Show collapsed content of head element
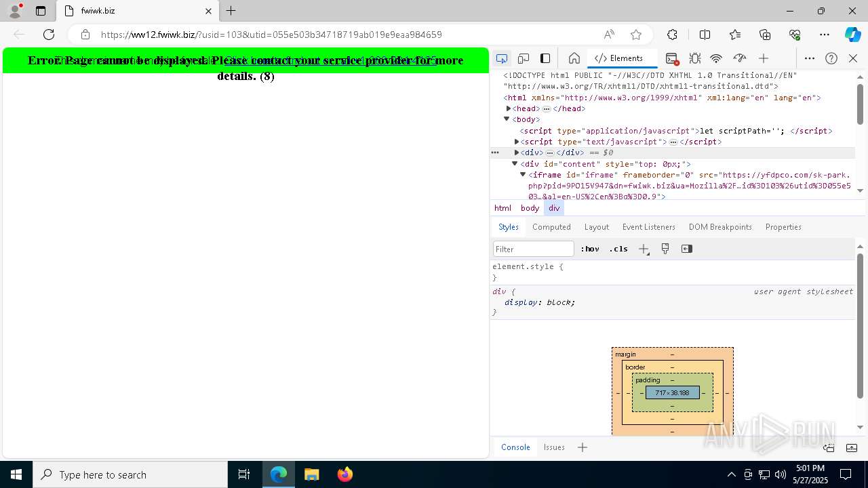The width and height of the screenshot is (868, 488). pyautogui.click(x=547, y=109)
